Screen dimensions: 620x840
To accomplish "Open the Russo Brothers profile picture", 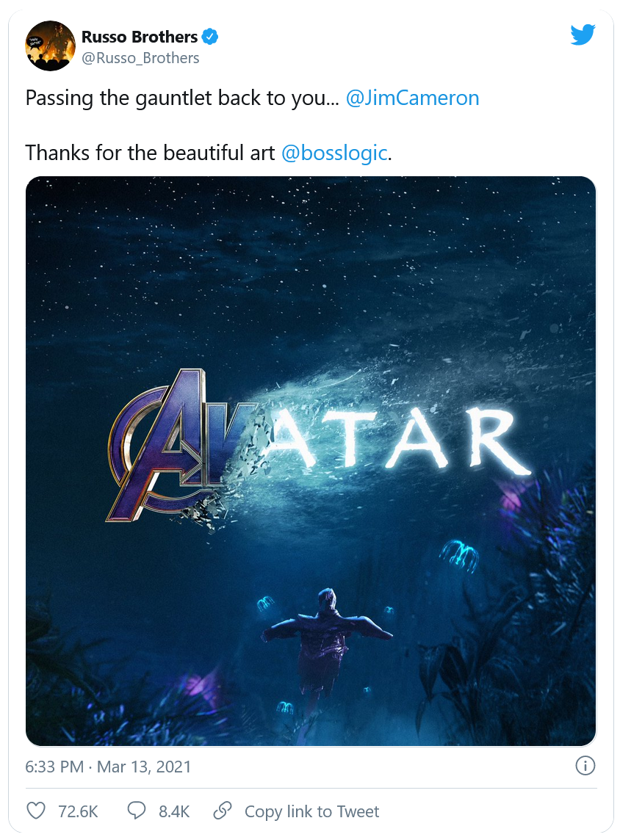I will point(50,46).
